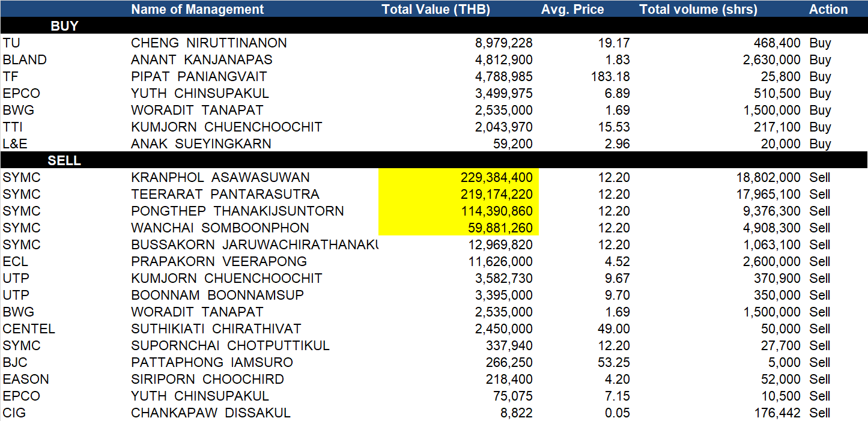Click the Sell action in the CIG row
Viewport: 868px width, 421px height.
(820, 413)
